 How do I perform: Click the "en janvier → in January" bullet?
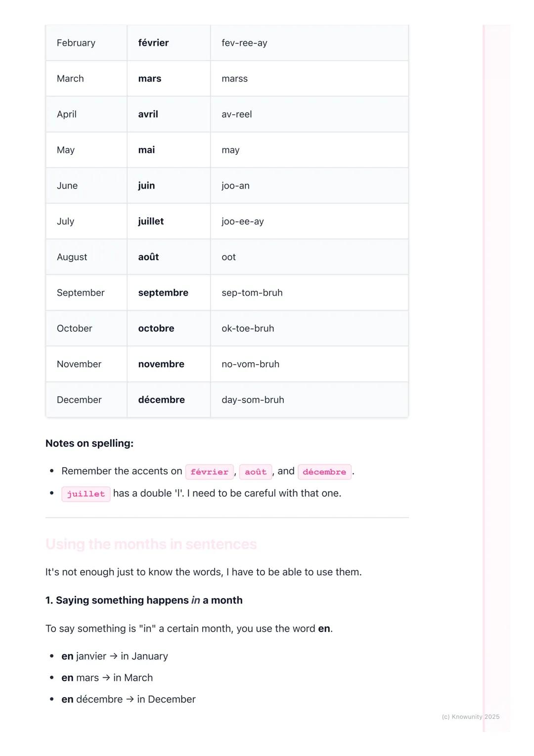pyautogui.click(x=115, y=656)
